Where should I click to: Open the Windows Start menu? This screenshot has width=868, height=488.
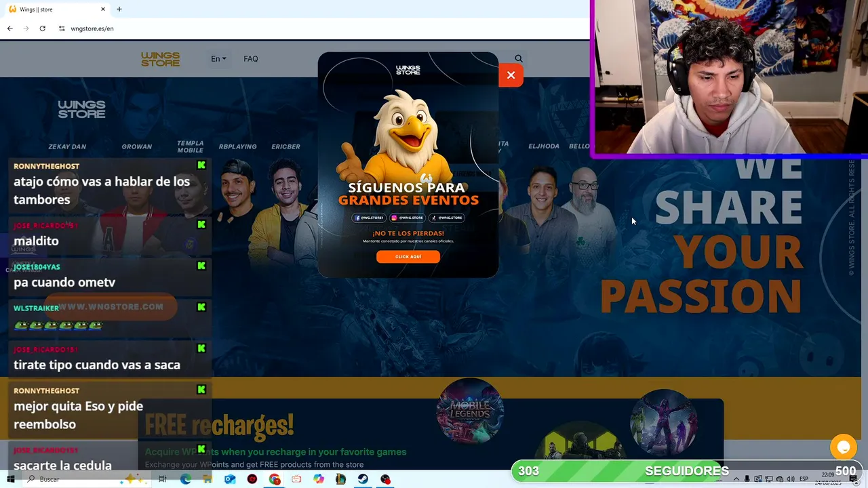(x=12, y=479)
